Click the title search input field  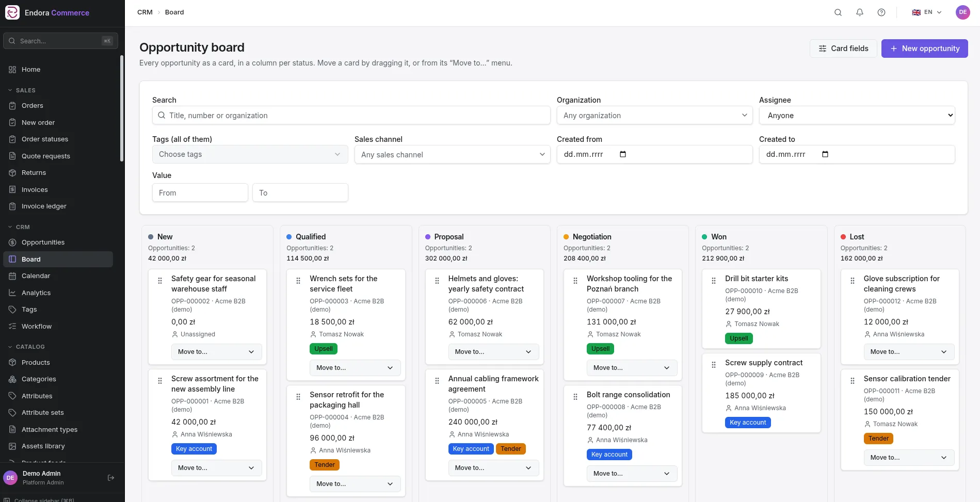(351, 115)
